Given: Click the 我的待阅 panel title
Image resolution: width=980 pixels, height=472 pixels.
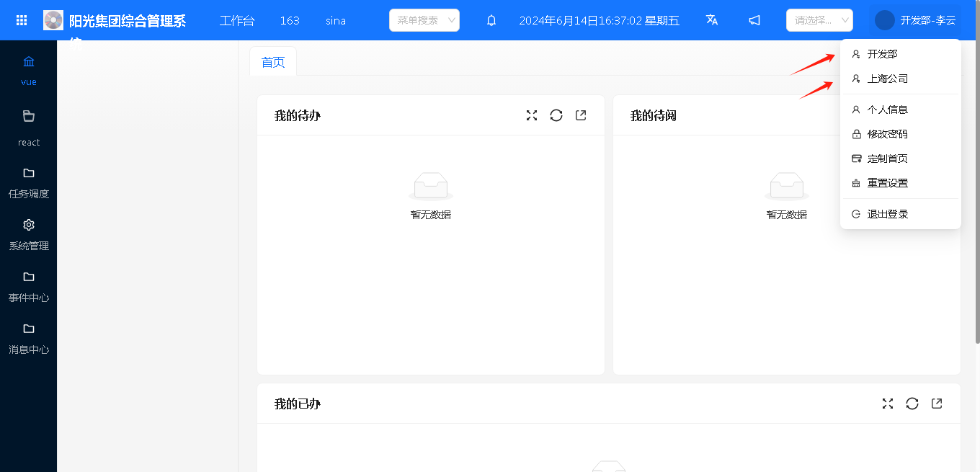Looking at the screenshot, I should 654,115.
